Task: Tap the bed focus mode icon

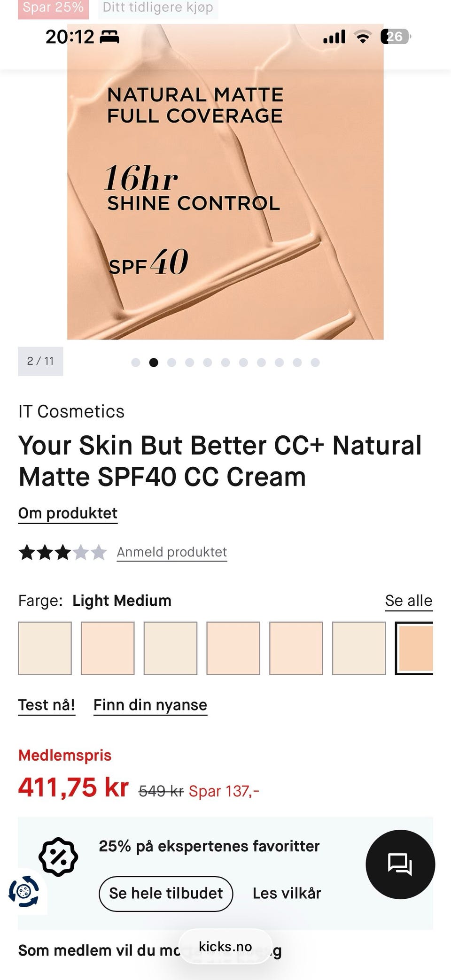Action: 109,37
